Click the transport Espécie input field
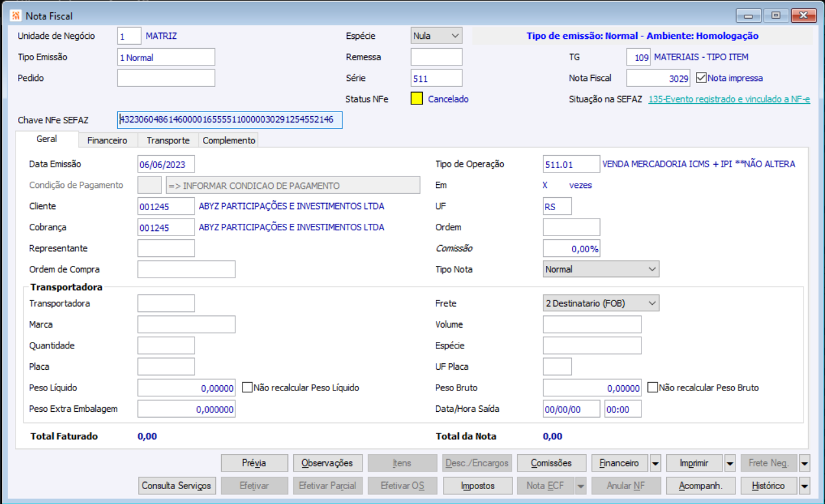This screenshot has height=504, width=825. click(x=592, y=345)
